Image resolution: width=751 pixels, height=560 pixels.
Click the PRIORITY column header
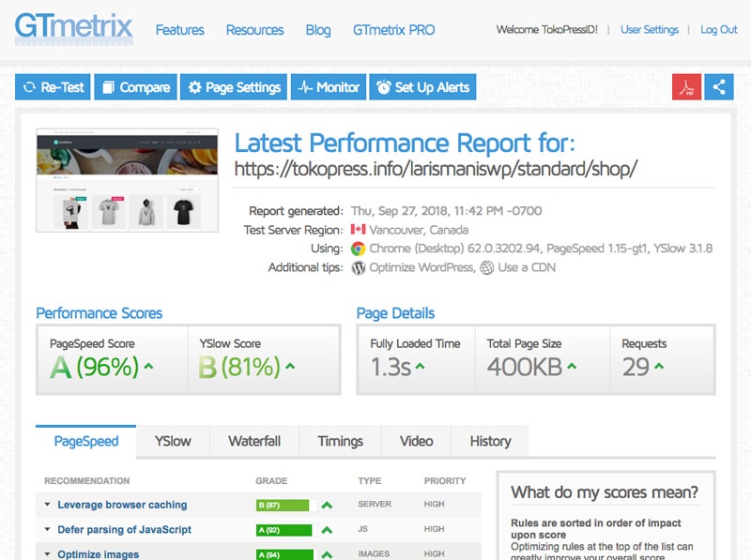445,481
